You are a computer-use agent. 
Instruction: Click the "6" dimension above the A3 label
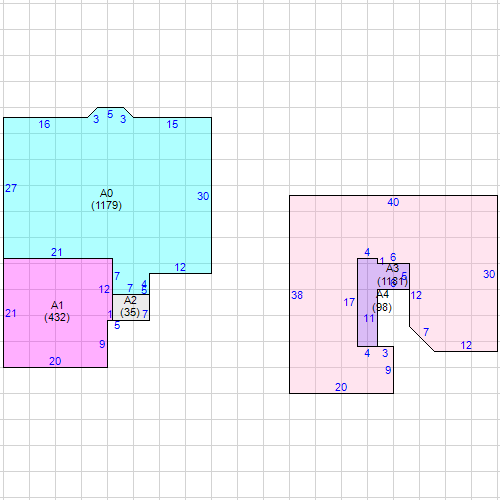point(393,257)
